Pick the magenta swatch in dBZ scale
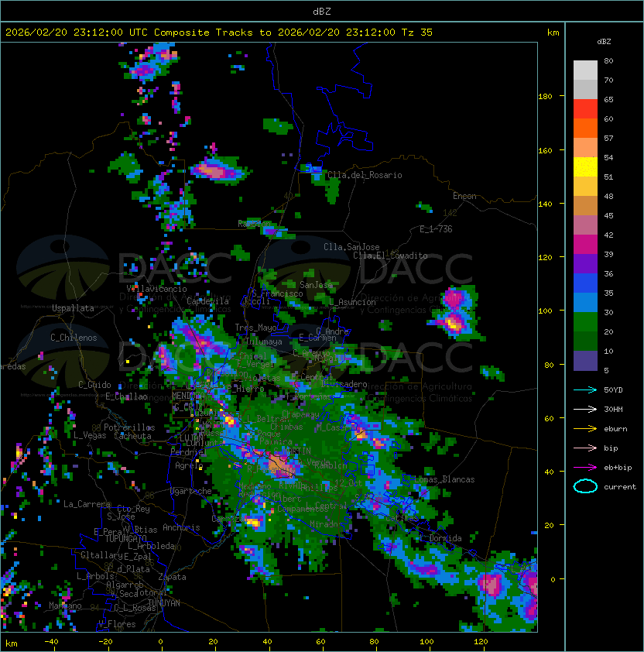 pos(585,245)
